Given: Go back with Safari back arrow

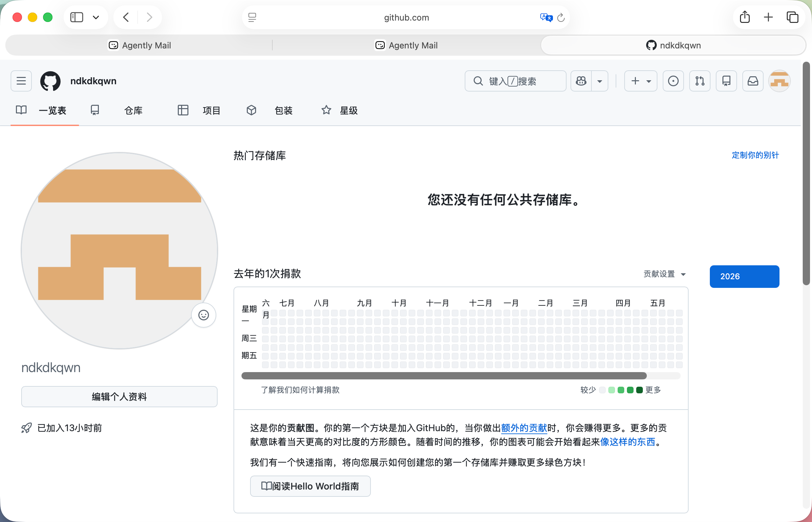Looking at the screenshot, I should (x=126, y=17).
